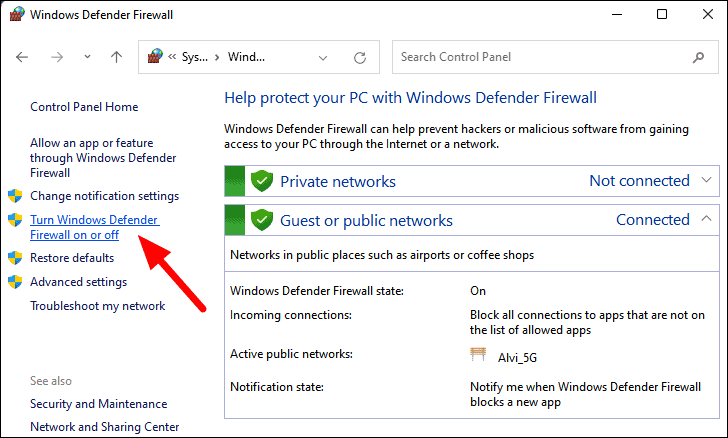Screen dimensions: 728x438
Task: Open Network and Sharing Center link
Action: click(x=104, y=427)
